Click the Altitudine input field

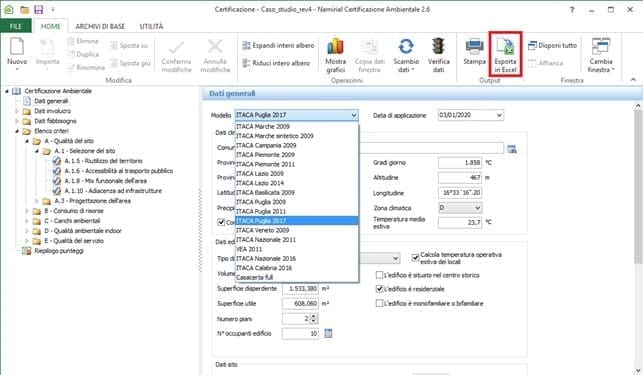tap(460, 178)
